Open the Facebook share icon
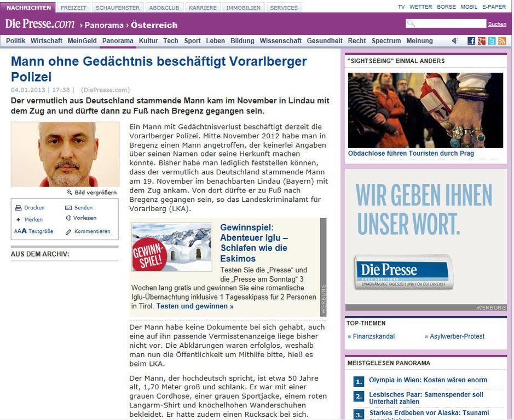This screenshot has height=420, width=514. 471,41
